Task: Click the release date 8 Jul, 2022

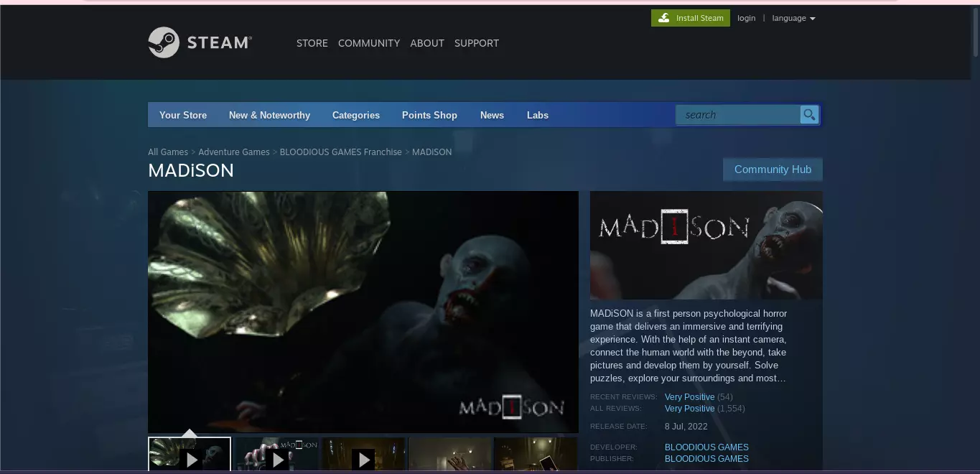Action: 686,427
